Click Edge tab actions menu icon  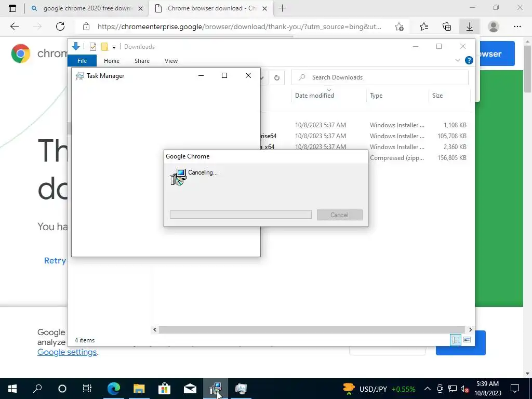point(12,8)
